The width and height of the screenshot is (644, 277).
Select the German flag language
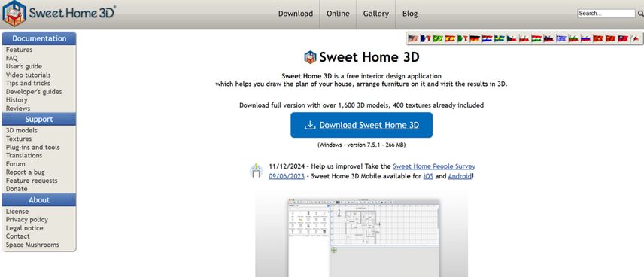(475, 38)
